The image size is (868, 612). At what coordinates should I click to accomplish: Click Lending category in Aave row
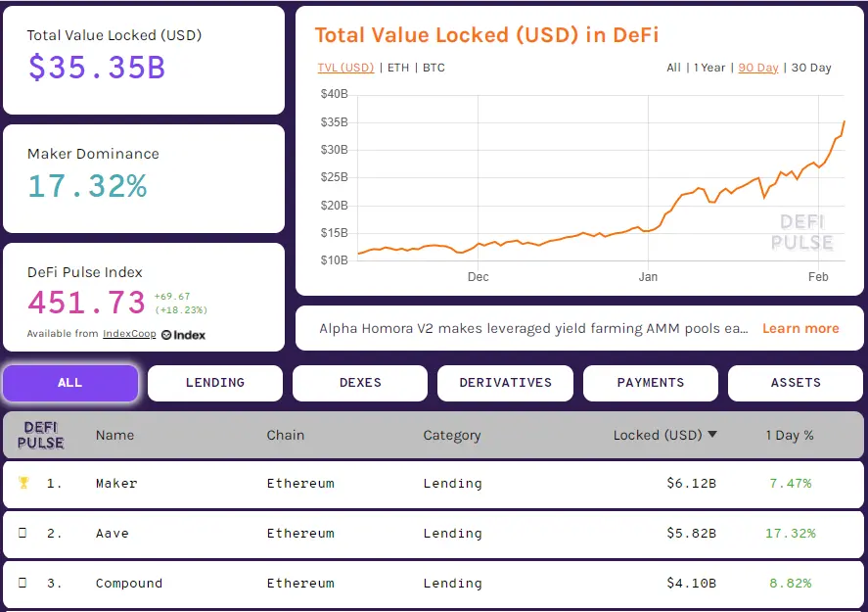[x=453, y=534]
